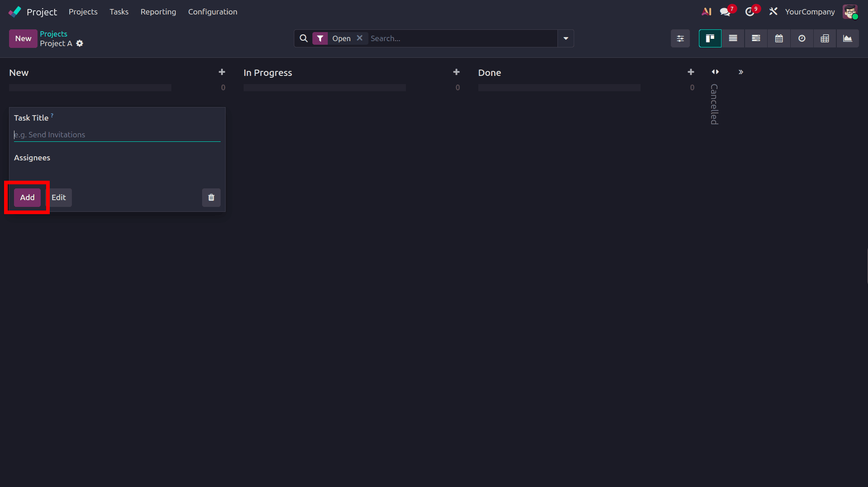Toggle the top bar adjust sliders button

pyautogui.click(x=680, y=38)
